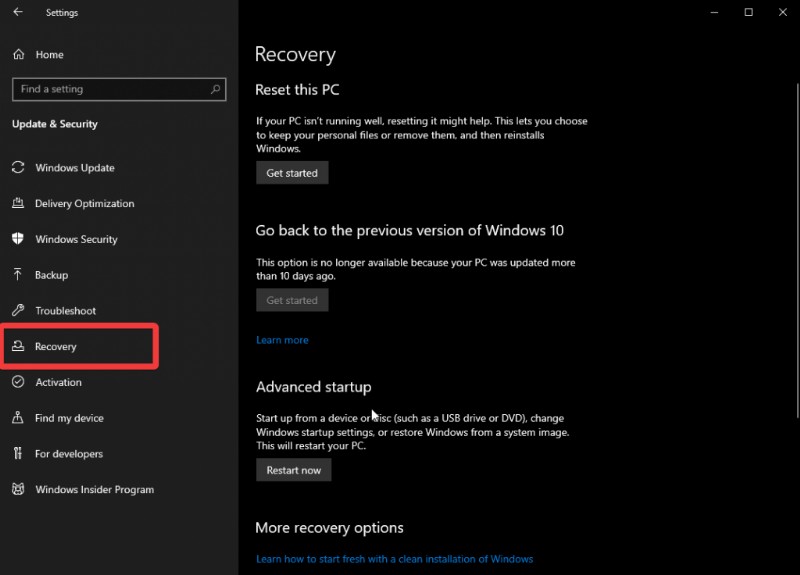The height and width of the screenshot is (575, 800).
Task: Click the Reset this PC heading
Action: pos(297,90)
